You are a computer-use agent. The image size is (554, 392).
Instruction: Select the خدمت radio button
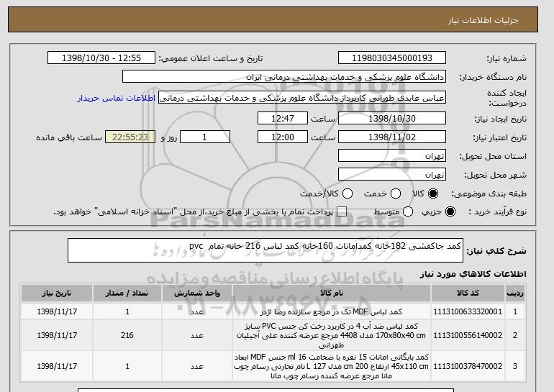click(x=396, y=193)
